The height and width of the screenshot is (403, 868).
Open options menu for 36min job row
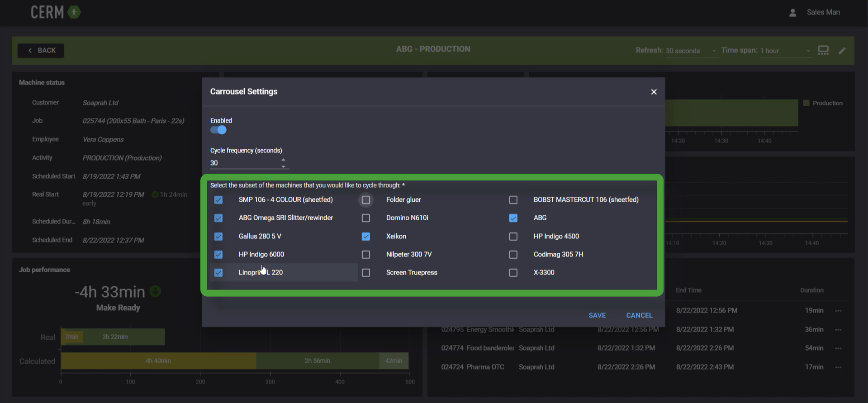pos(838,330)
